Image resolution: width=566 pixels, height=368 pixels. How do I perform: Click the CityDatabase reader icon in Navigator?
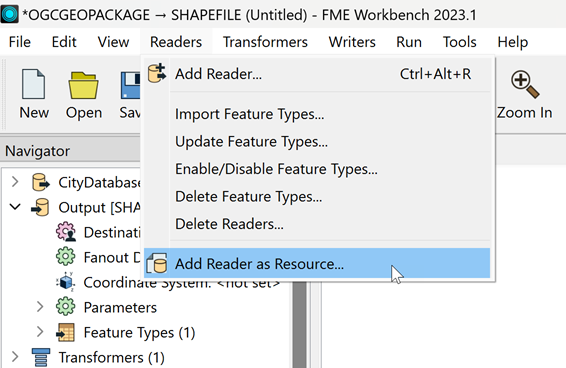pyautogui.click(x=40, y=182)
